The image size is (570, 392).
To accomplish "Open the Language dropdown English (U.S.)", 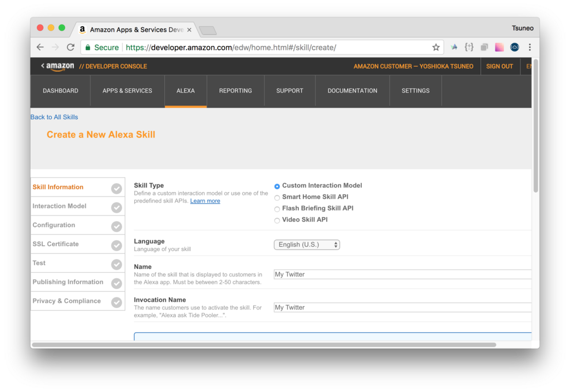I will click(307, 245).
